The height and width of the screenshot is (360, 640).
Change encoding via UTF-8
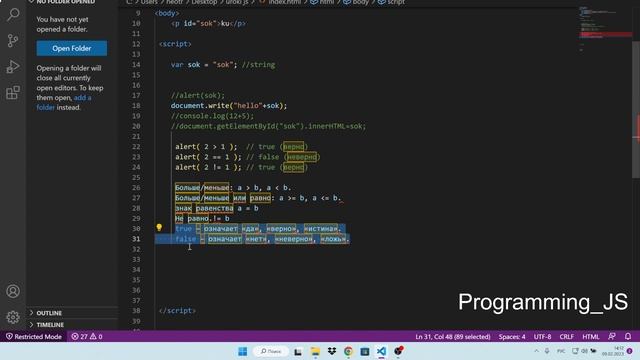click(542, 337)
